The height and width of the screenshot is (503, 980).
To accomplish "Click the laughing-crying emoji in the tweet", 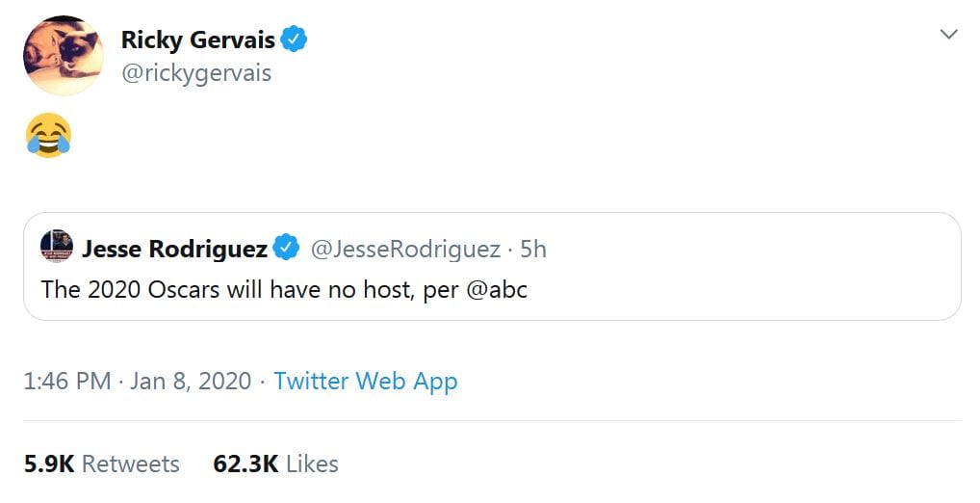I will 48,135.
